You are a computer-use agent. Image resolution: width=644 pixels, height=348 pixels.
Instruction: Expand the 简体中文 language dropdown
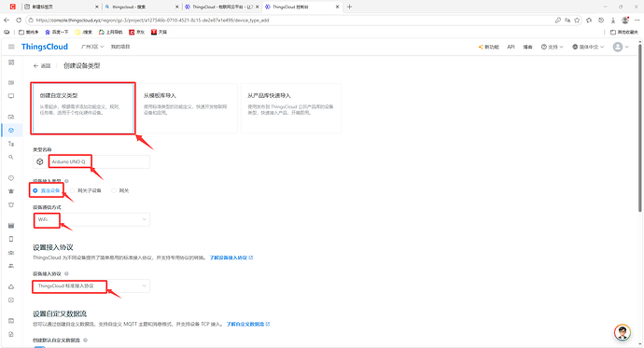pyautogui.click(x=588, y=47)
